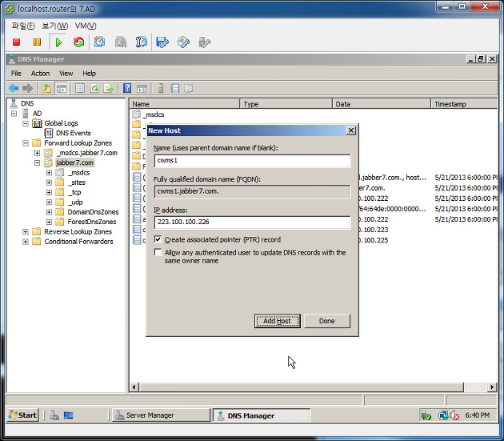Screen dimensions: 504x441
Task: Open the VM(V) menu
Action: [x=86, y=26]
